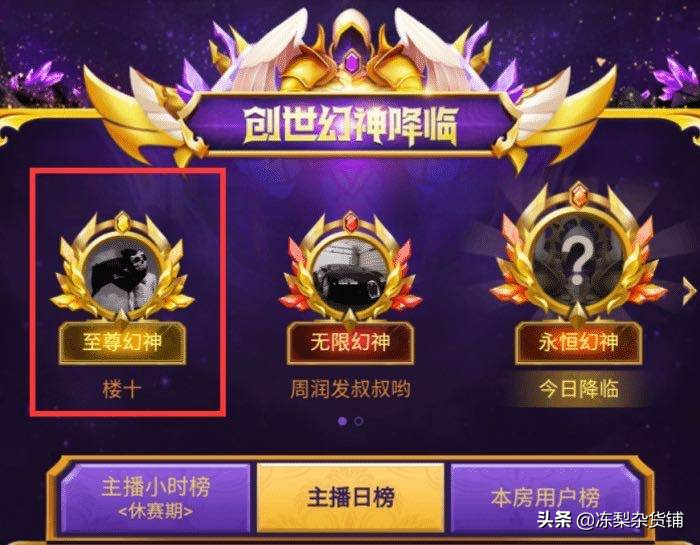This screenshot has height=545, width=700.
Task: Click the 创世幻神降临 title banner
Action: (350, 126)
